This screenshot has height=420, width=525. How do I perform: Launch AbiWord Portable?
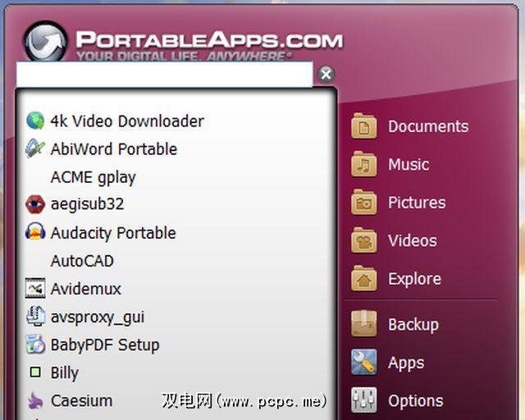(114, 149)
